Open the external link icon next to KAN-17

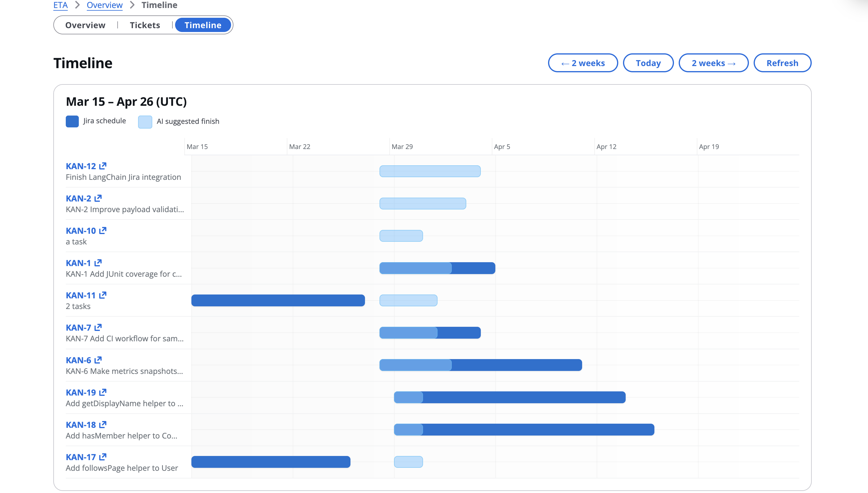[103, 457]
